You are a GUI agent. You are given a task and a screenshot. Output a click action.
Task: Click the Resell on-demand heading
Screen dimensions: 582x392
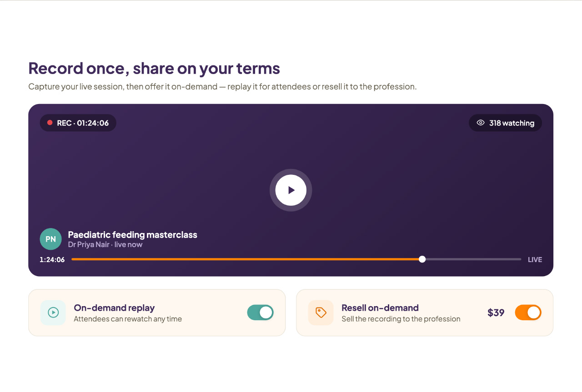coord(380,308)
